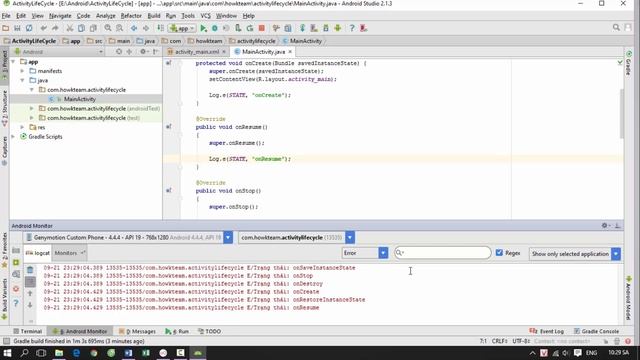640x360 pixels.
Task: Open the Build menu
Action: click(x=154, y=16)
